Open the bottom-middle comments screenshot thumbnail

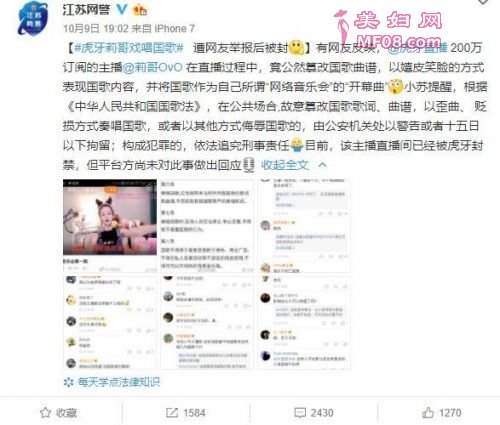207,322
